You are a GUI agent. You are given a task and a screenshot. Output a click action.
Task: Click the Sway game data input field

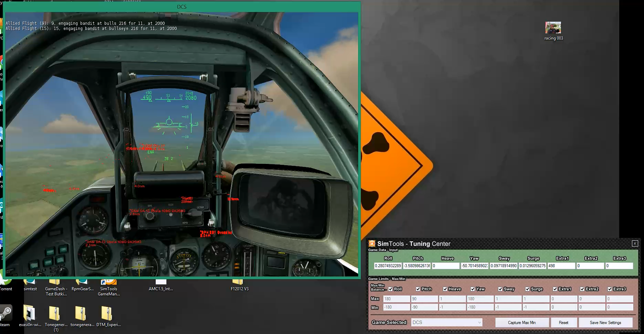503,266
